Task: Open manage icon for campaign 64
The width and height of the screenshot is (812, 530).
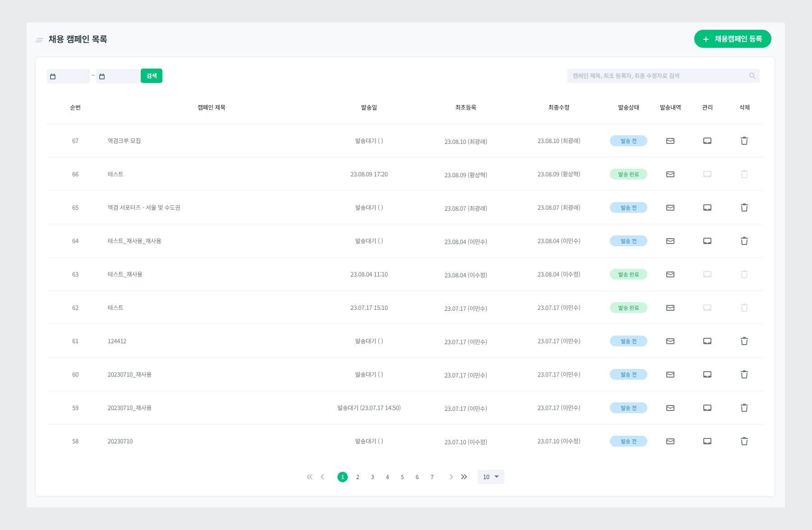Action: pyautogui.click(x=707, y=241)
